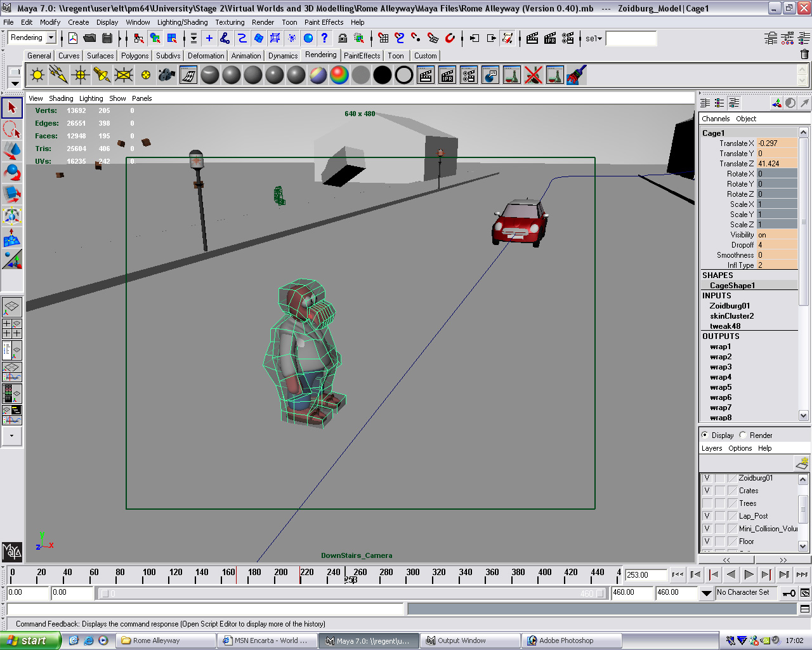Click the ambient light shelf icon
Image resolution: width=812 pixels, height=650 pixels.
37,76
